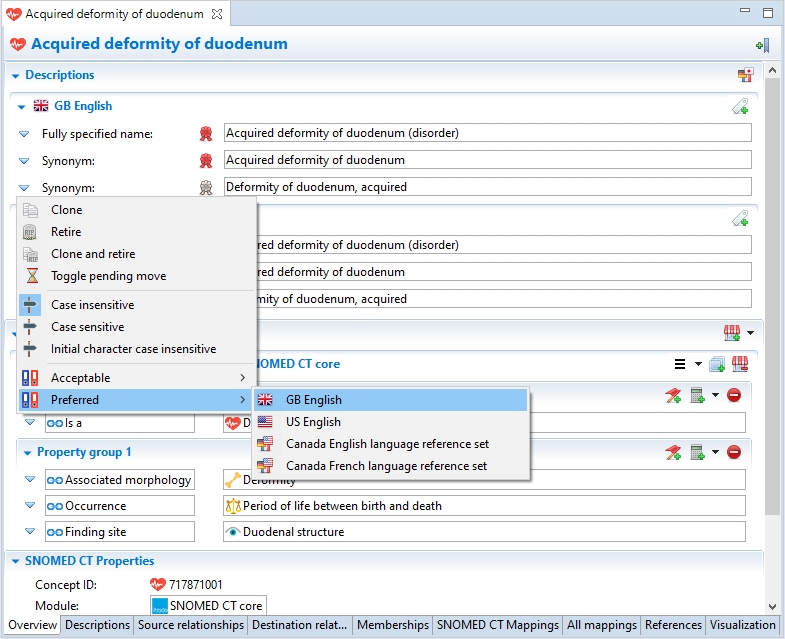The image size is (785, 639).
Task: Select Case insensitive option in context menu
Action: coord(92,305)
